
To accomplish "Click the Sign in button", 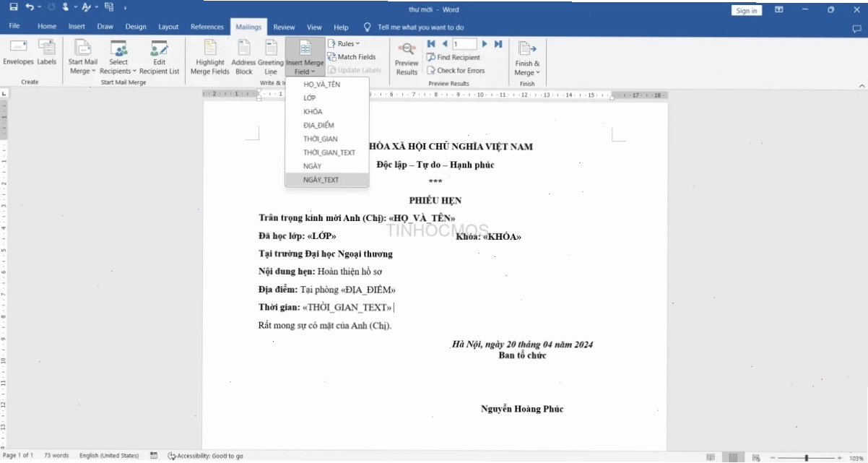I will point(746,10).
